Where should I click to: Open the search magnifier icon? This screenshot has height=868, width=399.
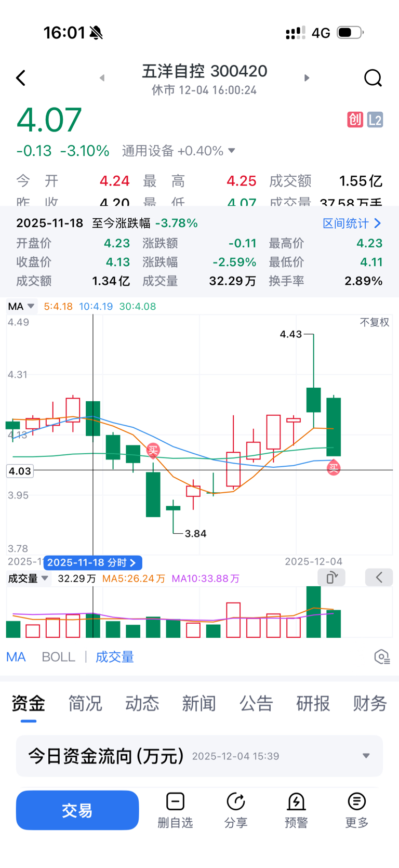[373, 78]
